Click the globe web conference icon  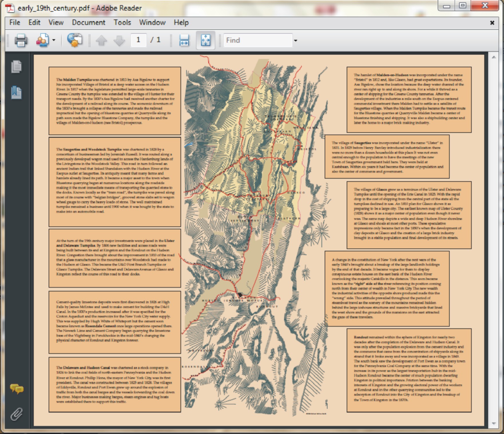tap(75, 40)
